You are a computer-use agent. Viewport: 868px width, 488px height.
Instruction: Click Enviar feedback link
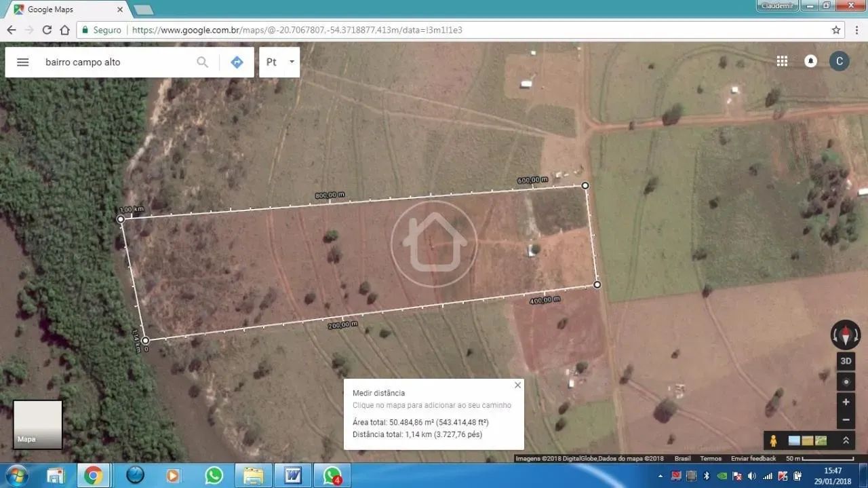tap(753, 459)
